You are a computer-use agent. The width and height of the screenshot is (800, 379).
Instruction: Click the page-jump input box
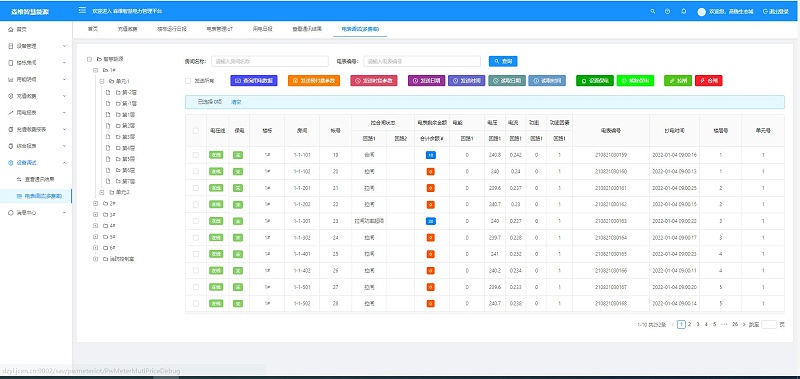pyautogui.click(x=769, y=324)
